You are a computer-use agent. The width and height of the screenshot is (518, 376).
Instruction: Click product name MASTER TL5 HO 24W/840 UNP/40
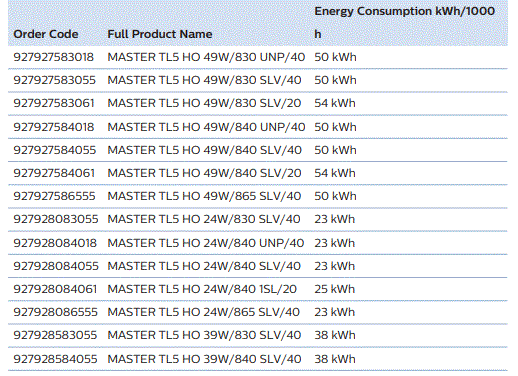tap(206, 243)
